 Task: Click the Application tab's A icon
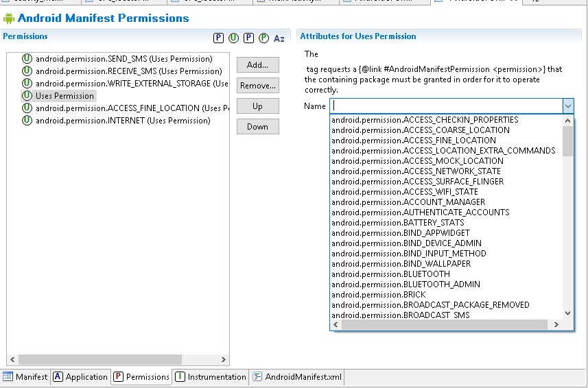pos(58,376)
